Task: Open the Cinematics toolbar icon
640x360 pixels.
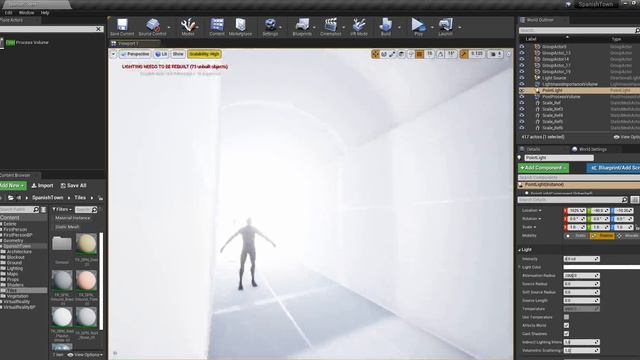Action: pyautogui.click(x=331, y=27)
